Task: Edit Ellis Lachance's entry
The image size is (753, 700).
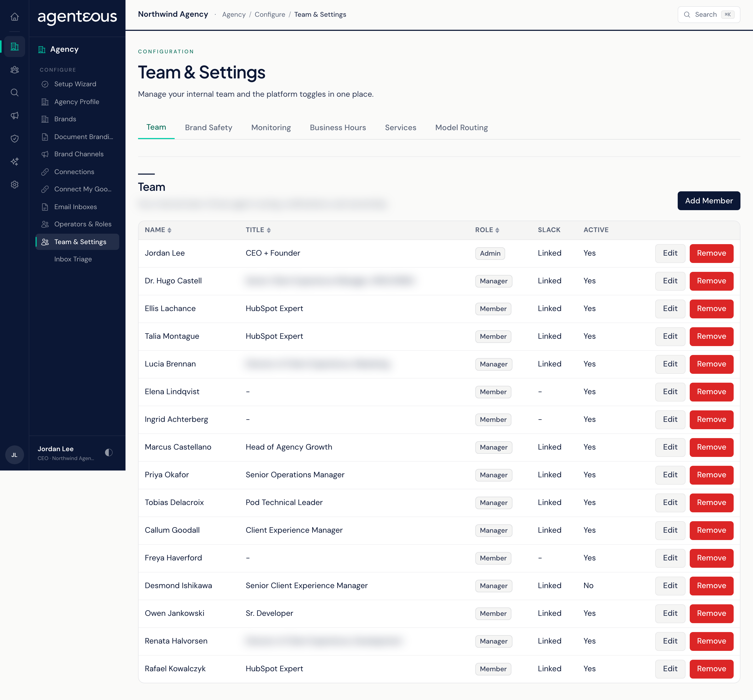Action: click(670, 308)
